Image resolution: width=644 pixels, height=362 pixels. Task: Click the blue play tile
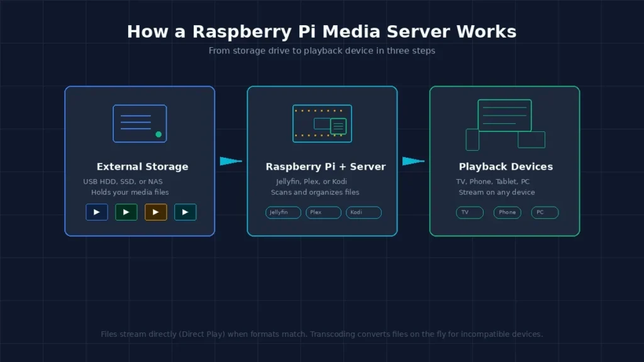(x=96, y=212)
